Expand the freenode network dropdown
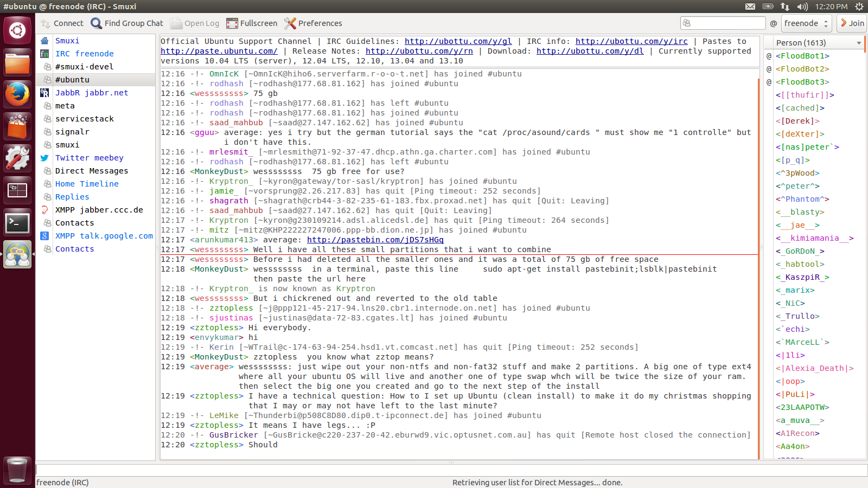Image resolution: width=868 pixels, height=488 pixels. pyautogui.click(x=806, y=23)
